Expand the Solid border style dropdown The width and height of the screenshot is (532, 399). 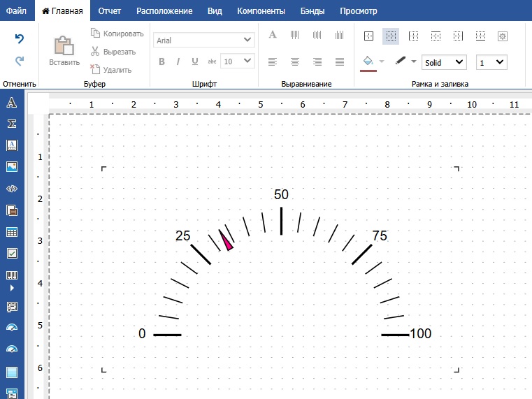(x=444, y=62)
